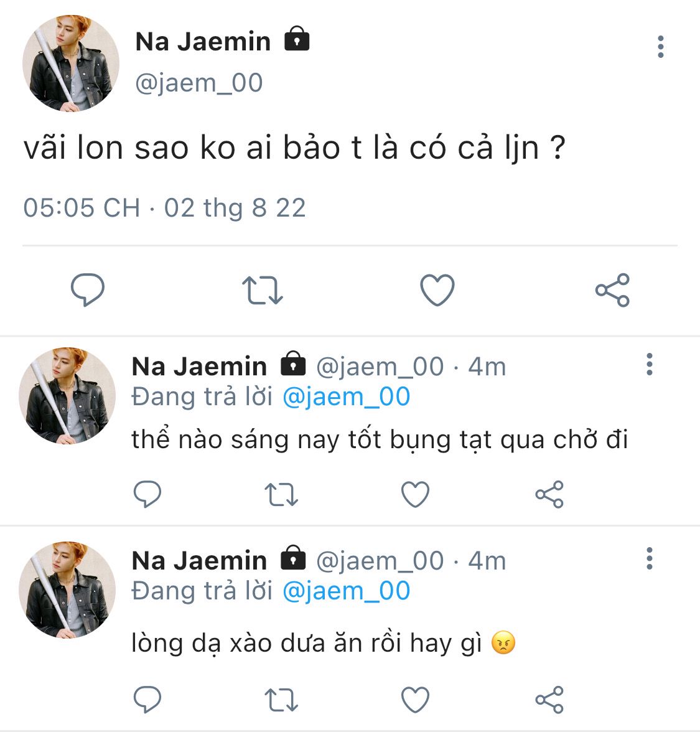
Task: Open the main tweet's profile picture
Action: pos(71,63)
